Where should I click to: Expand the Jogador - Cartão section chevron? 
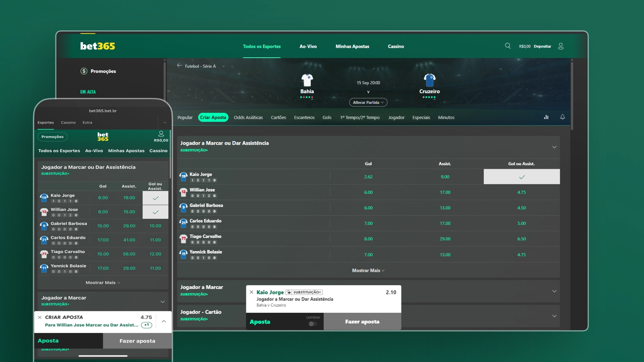click(554, 316)
